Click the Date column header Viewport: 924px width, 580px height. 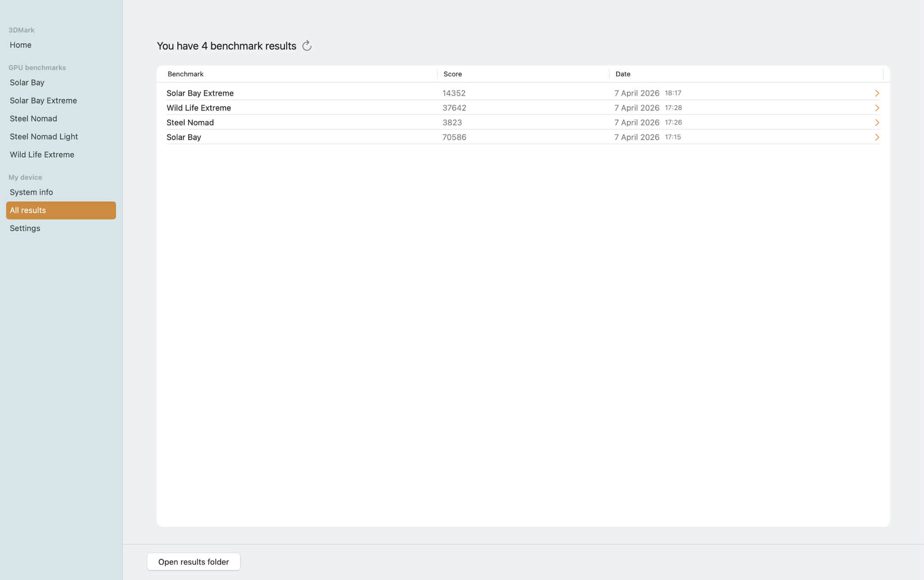pos(623,74)
